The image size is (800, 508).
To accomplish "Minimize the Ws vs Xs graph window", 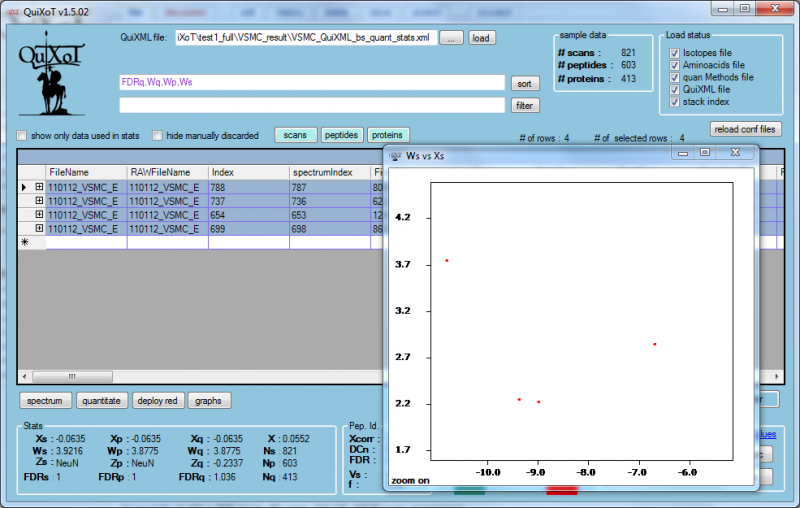I will [681, 152].
